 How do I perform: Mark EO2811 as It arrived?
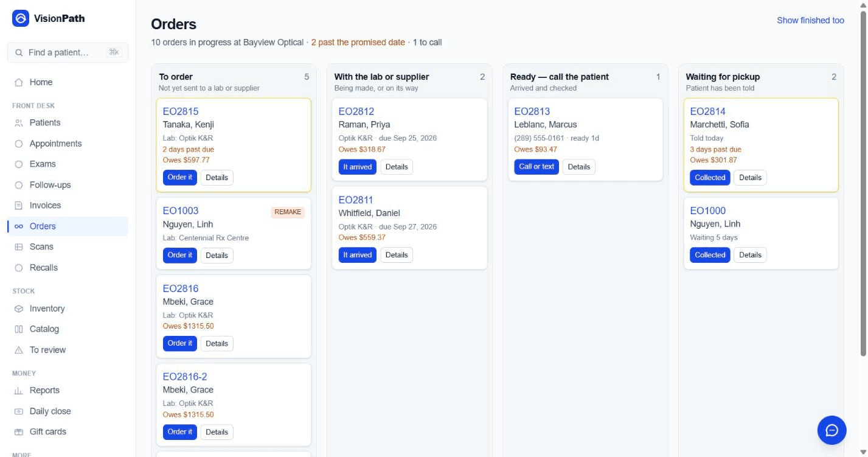358,255
